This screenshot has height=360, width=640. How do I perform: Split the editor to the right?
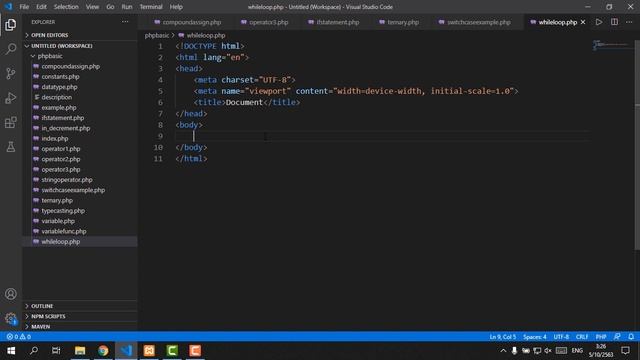(614, 22)
